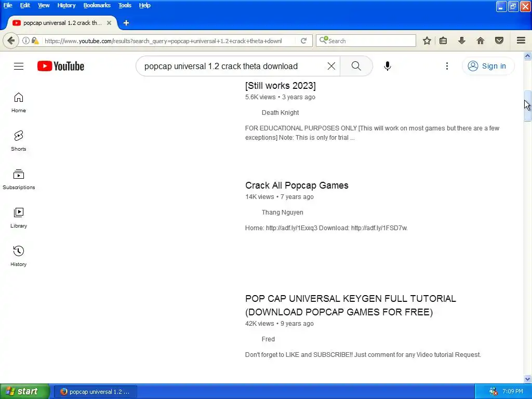Click the 7:09 PM taskbar clock
The image size is (532, 399).
coord(513,392)
